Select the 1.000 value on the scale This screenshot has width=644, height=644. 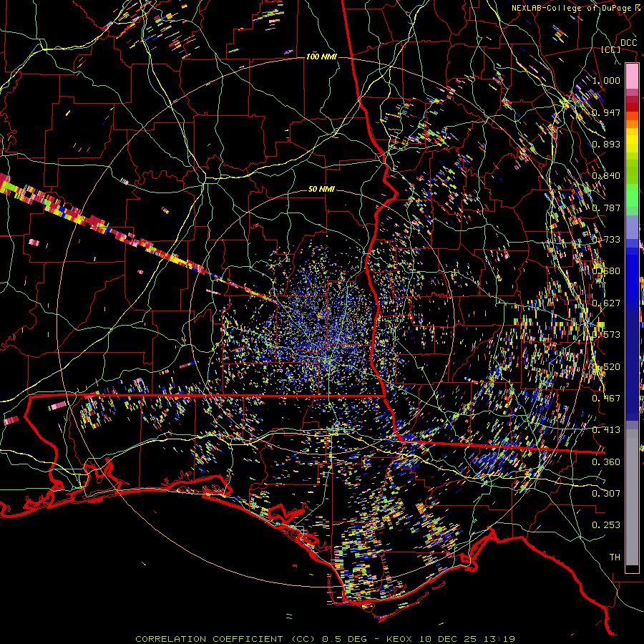[606, 80]
